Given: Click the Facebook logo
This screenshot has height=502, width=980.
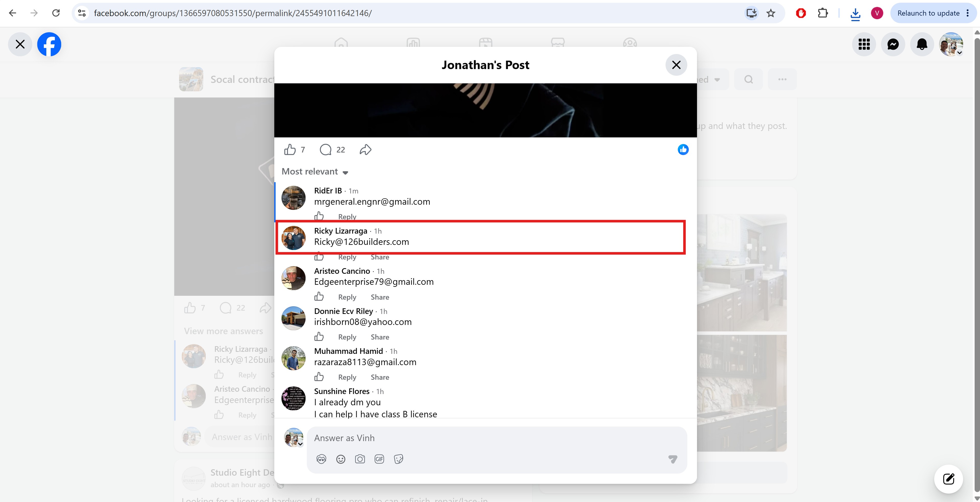Looking at the screenshot, I should [x=49, y=44].
